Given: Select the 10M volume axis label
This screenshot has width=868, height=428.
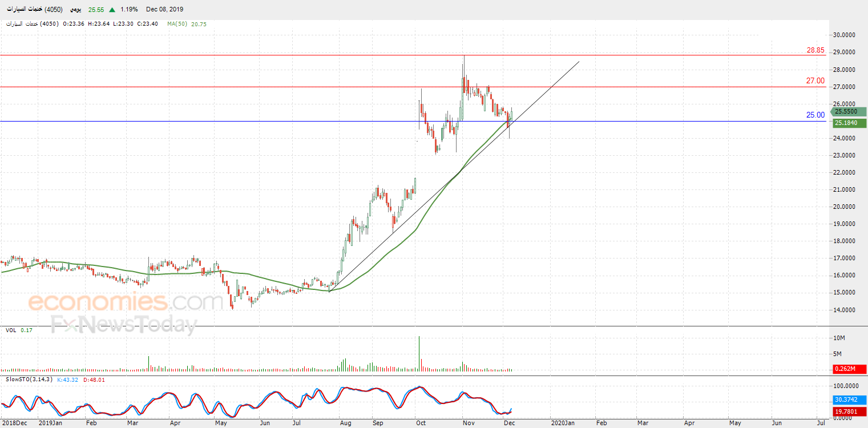Looking at the screenshot, I should tap(839, 338).
